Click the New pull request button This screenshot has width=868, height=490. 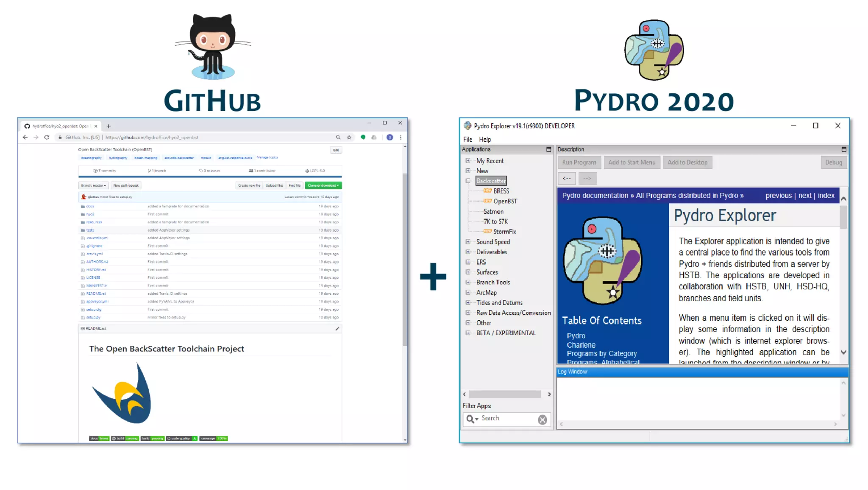click(126, 185)
